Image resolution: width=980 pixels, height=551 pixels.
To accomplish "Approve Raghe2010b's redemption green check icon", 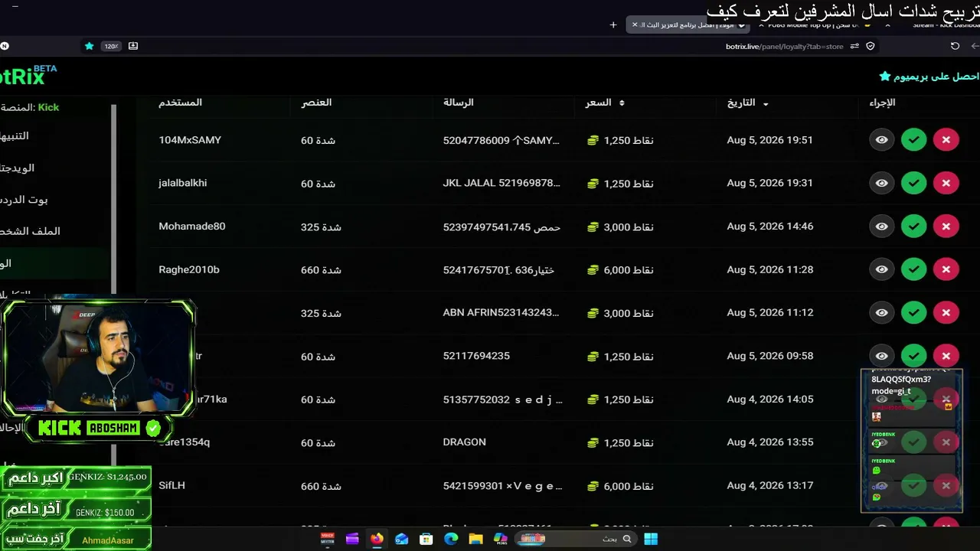I will click(913, 269).
